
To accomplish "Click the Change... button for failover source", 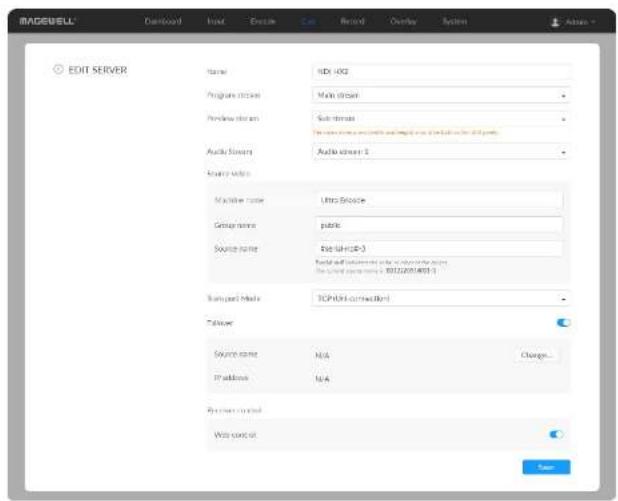I will pyautogui.click(x=536, y=355).
